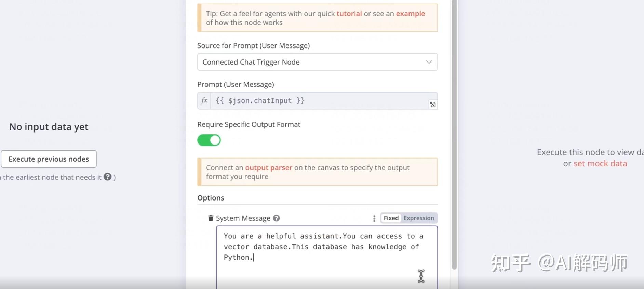Switch System Message to Expression mode
The height and width of the screenshot is (289, 644).
click(x=419, y=218)
